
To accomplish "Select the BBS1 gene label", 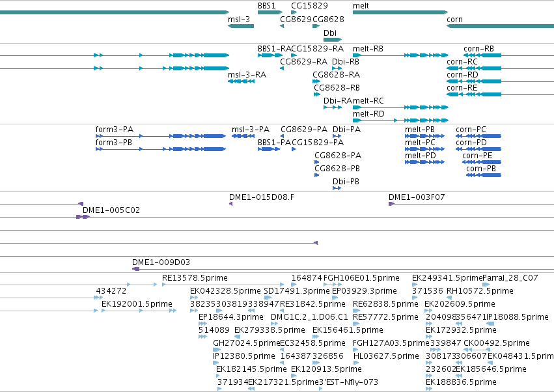I will pyautogui.click(x=266, y=6).
